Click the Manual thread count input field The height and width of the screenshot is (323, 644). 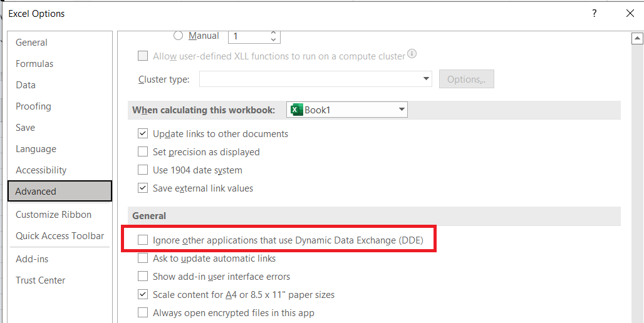pos(249,36)
